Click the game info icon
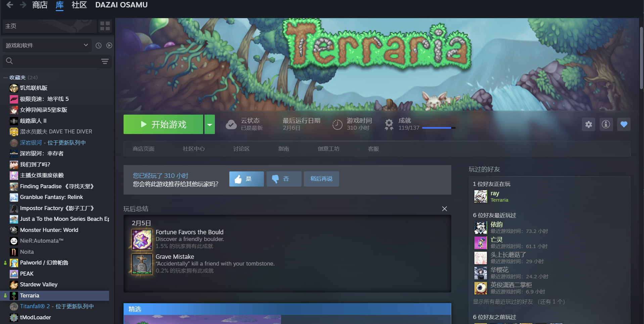The height and width of the screenshot is (324, 644). pos(606,124)
